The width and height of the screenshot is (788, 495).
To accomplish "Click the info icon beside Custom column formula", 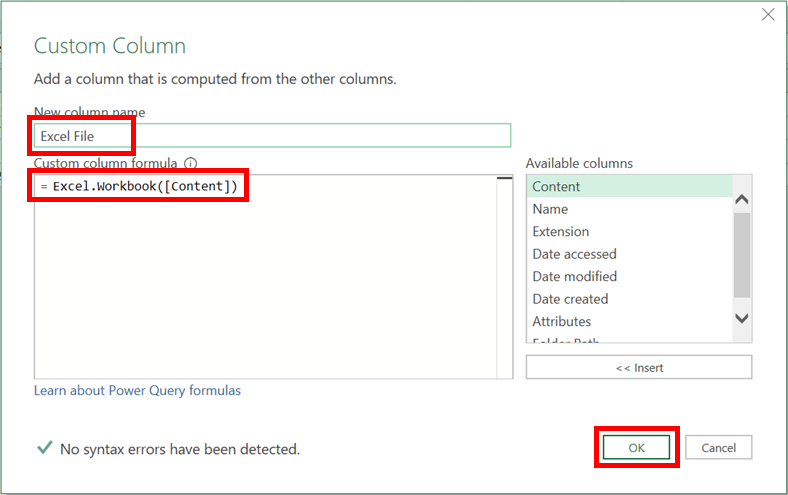I will click(x=191, y=163).
